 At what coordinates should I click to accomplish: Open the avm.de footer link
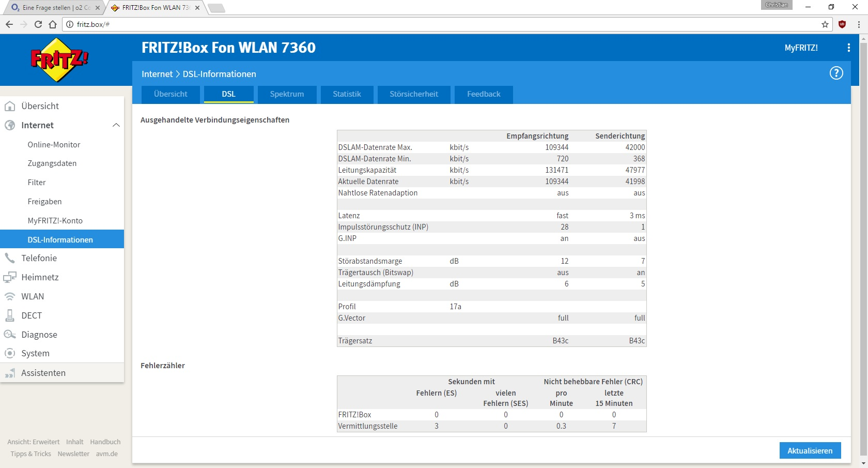click(107, 454)
